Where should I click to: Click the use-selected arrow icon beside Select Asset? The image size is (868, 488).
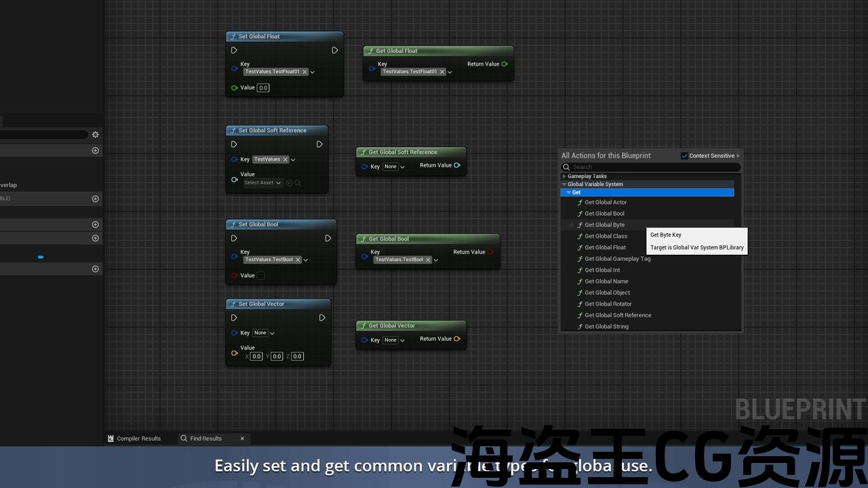coord(290,182)
